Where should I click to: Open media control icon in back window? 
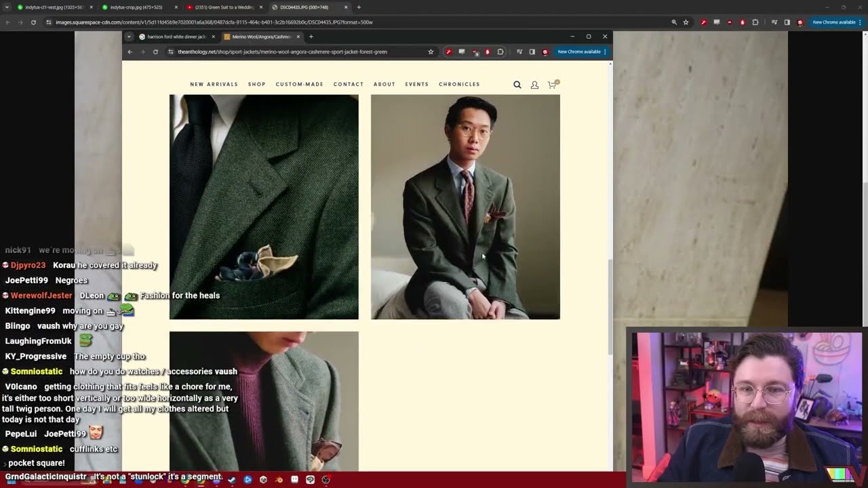tap(774, 22)
